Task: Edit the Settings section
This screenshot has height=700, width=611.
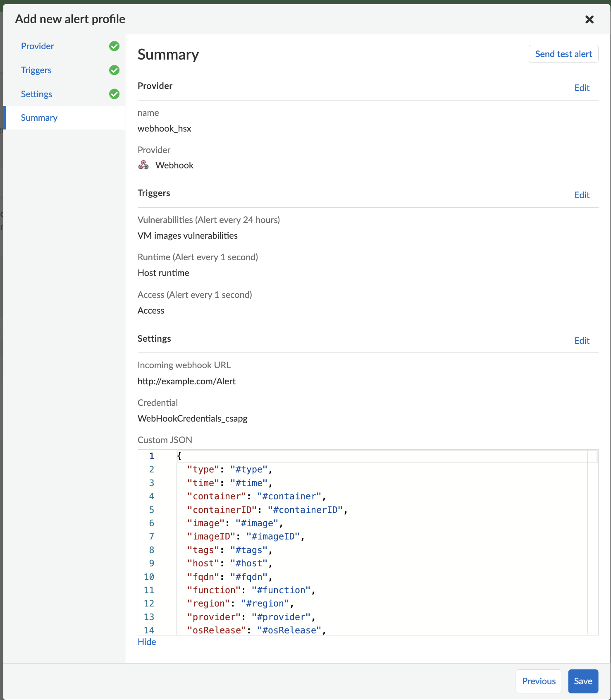Action: [x=582, y=340]
